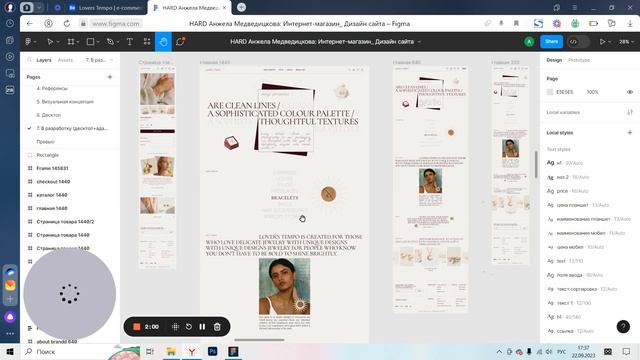Move the recorder widget using grip icon

(175, 327)
